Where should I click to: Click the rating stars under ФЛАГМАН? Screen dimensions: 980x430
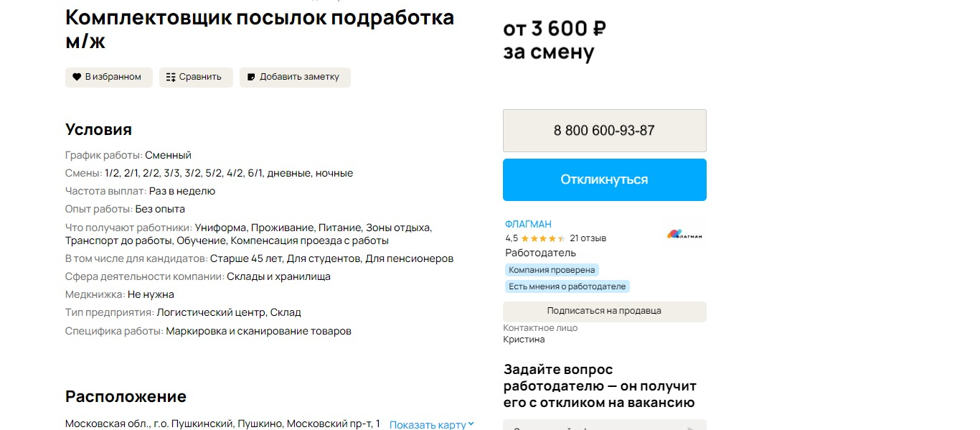pyautogui.click(x=542, y=238)
